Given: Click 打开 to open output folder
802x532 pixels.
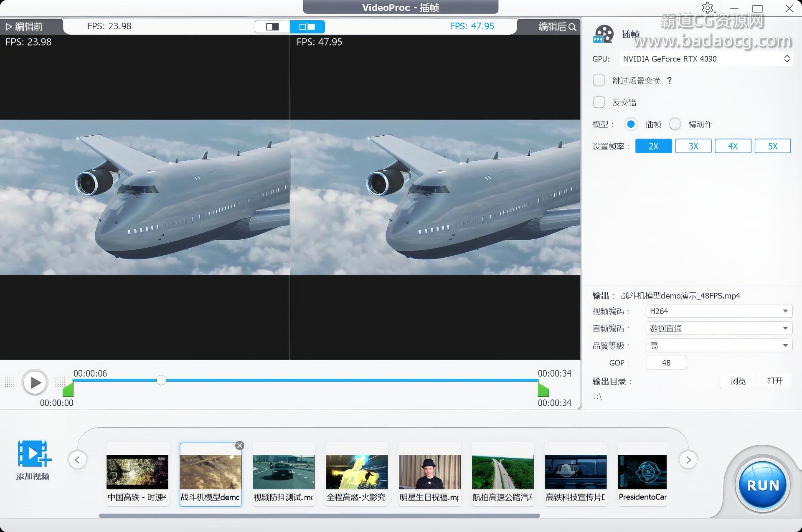Looking at the screenshot, I should (774, 381).
